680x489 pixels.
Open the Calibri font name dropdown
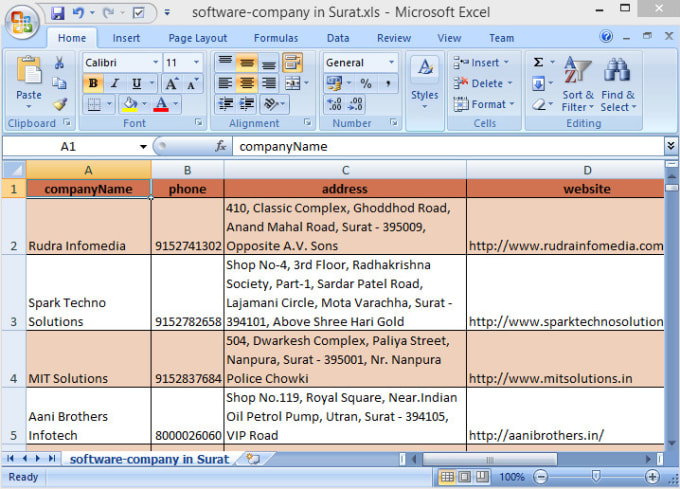click(155, 63)
